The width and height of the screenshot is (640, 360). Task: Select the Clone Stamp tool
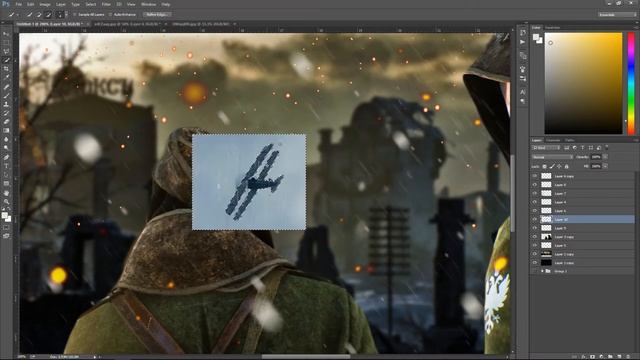click(6, 104)
